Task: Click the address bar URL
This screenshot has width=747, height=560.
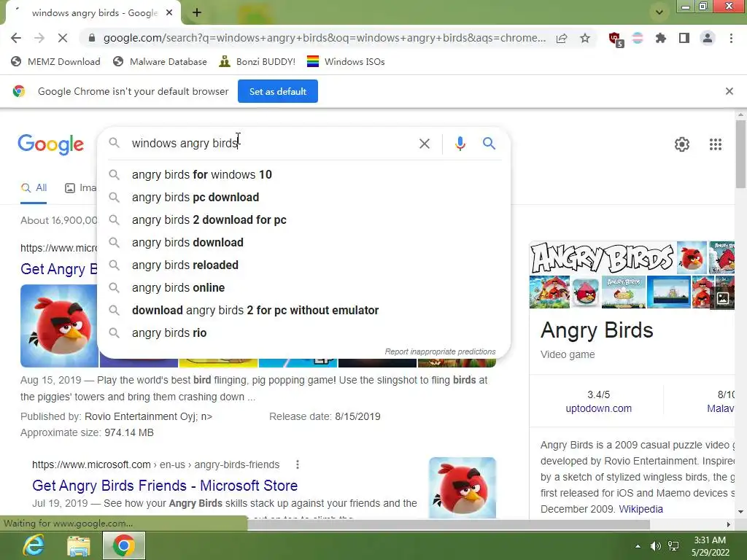Action: pos(325,38)
